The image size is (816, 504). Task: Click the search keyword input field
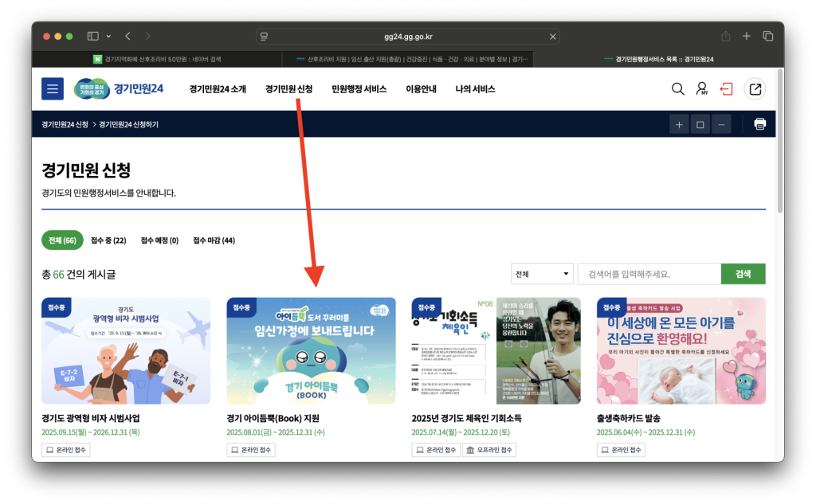tap(649, 274)
